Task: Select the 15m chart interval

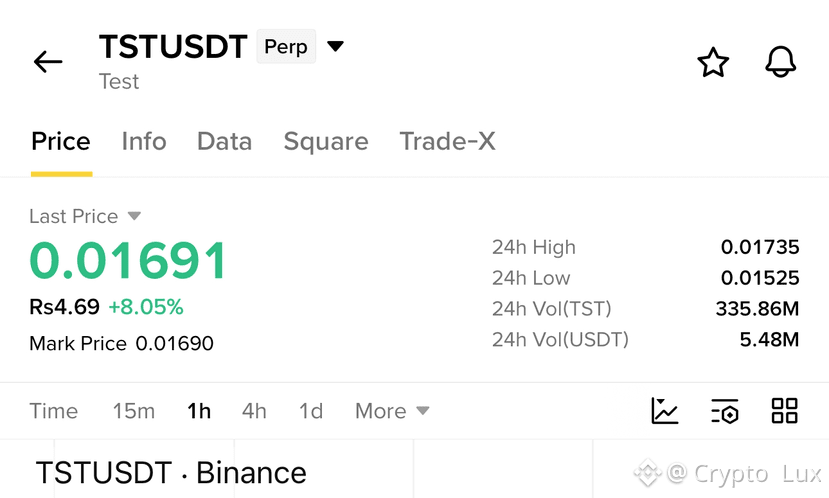Action: (134, 411)
